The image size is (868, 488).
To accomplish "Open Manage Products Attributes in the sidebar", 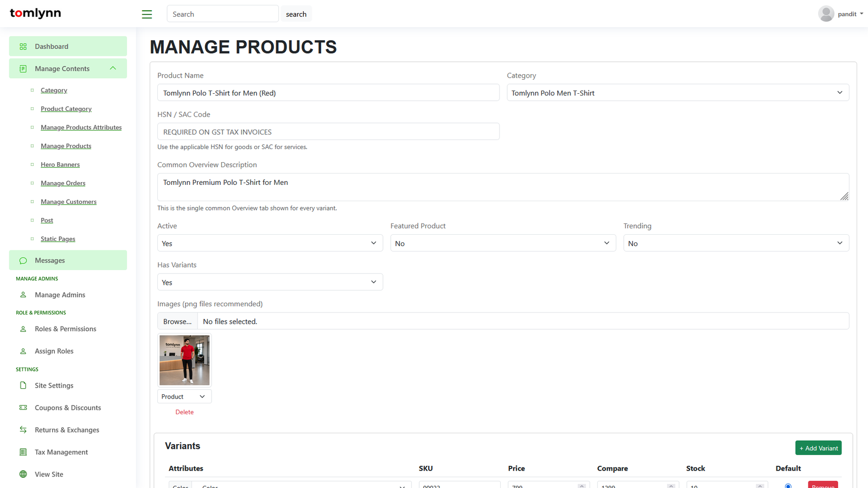I will 81,127.
